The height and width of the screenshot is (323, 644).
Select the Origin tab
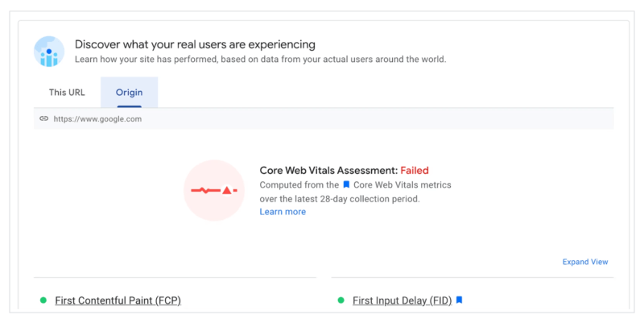[129, 93]
